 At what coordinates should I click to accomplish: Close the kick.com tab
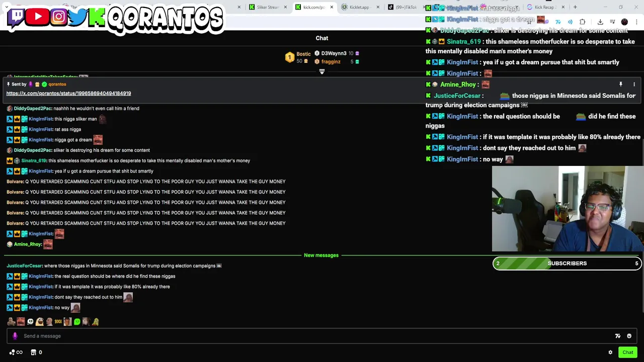pos(331,7)
